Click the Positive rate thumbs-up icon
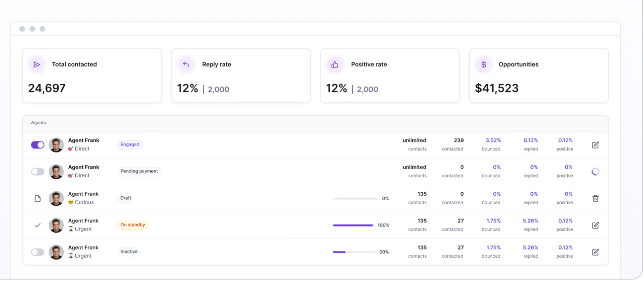 [335, 65]
